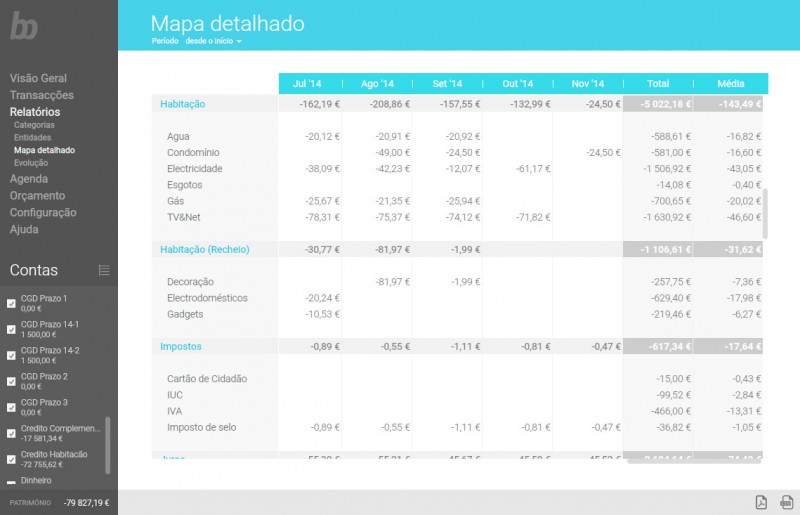
Task: Select the Categorias report sub-item
Action: tap(34, 125)
